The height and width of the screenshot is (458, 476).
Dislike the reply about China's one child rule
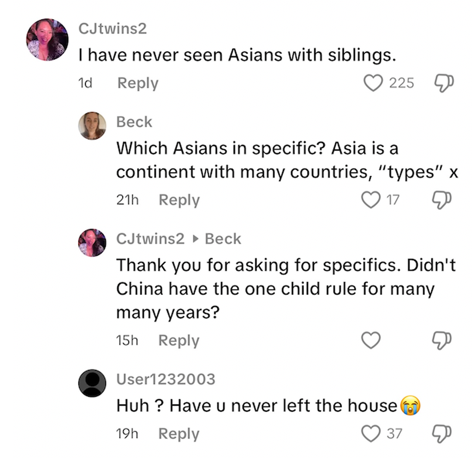click(442, 340)
